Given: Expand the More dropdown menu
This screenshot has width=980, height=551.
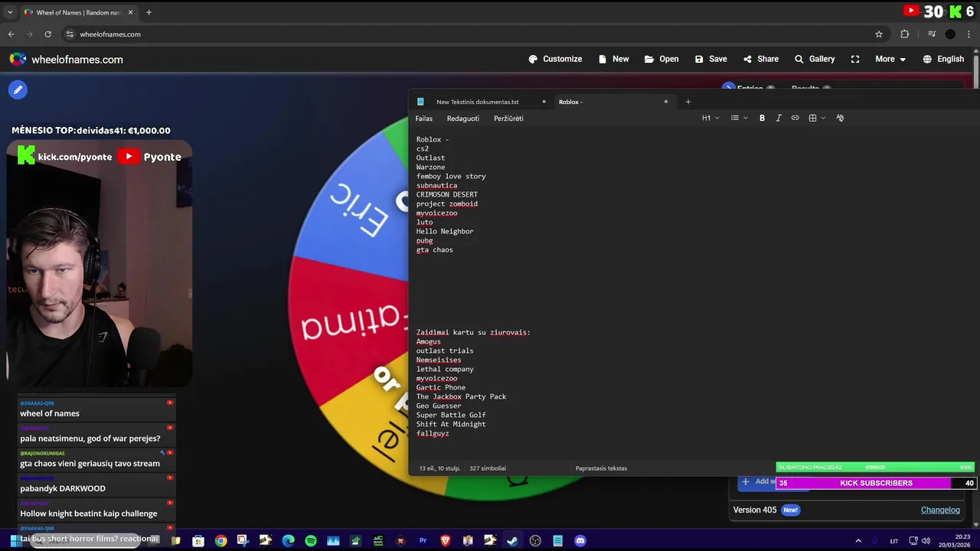Looking at the screenshot, I should tap(890, 59).
